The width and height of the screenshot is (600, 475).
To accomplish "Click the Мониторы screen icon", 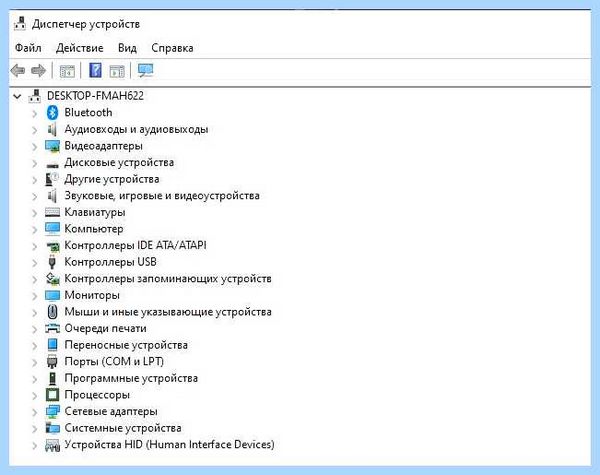I will point(52,295).
